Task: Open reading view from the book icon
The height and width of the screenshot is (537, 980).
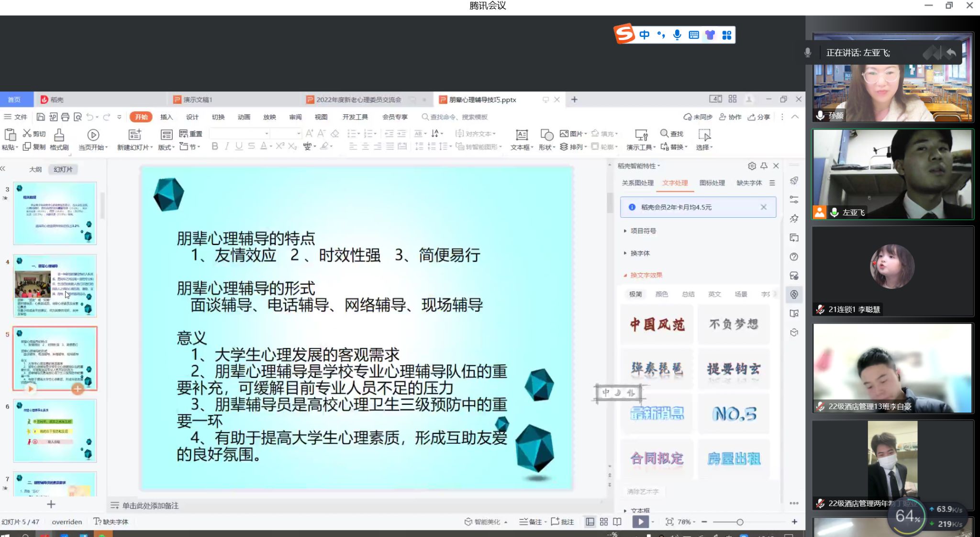Action: [617, 522]
